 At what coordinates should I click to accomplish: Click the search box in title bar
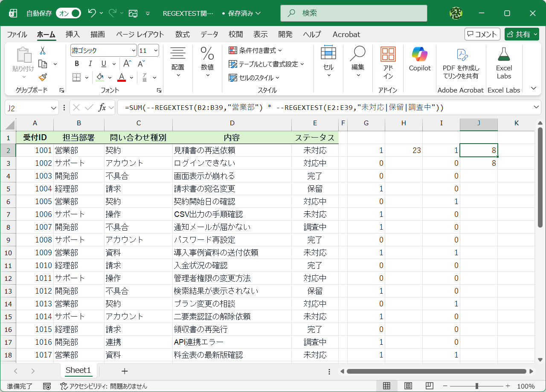354,13
